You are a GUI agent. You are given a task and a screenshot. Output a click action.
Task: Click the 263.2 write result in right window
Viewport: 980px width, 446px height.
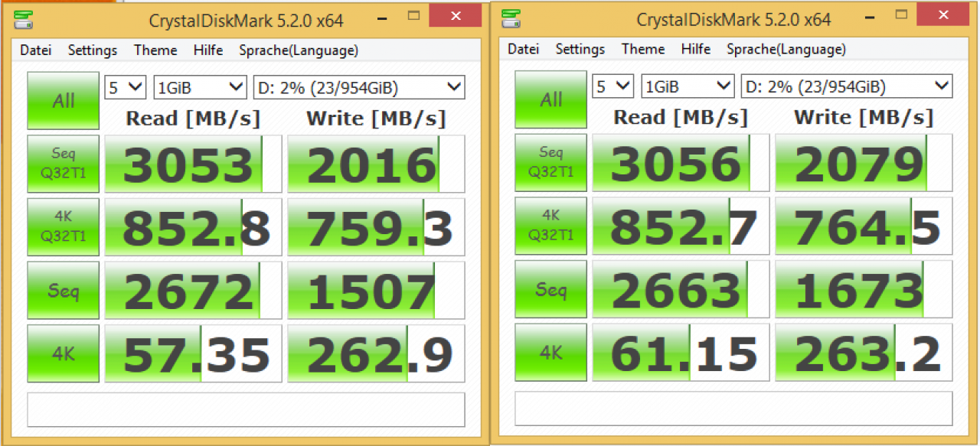(x=864, y=352)
